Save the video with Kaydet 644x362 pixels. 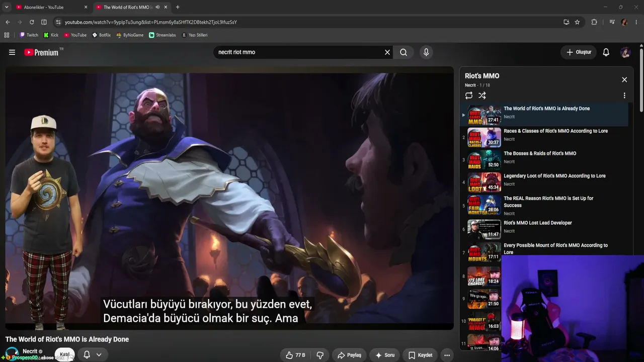pos(420,355)
